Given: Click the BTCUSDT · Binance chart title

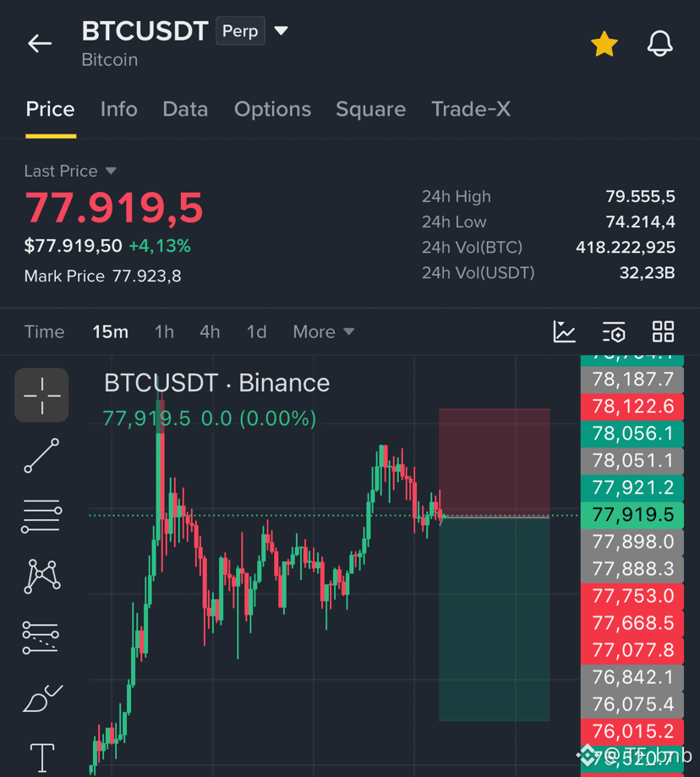Looking at the screenshot, I should [x=217, y=383].
